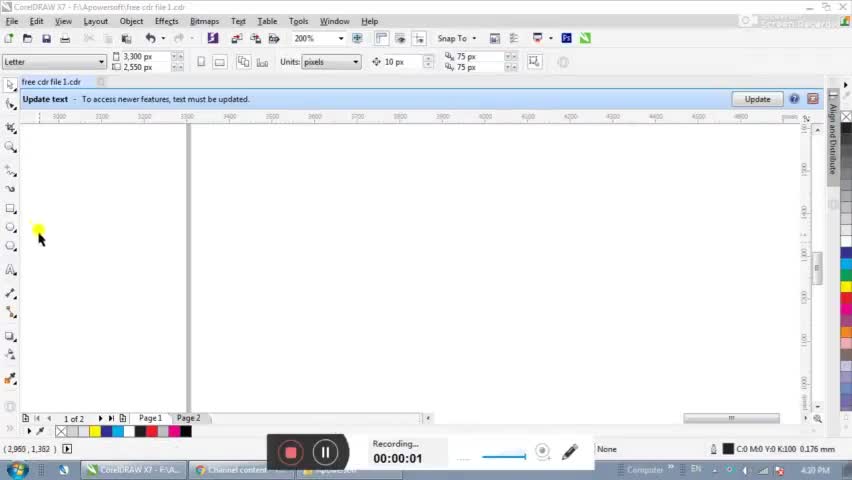Open the Bitmaps menu
852x480 pixels.
204,21
